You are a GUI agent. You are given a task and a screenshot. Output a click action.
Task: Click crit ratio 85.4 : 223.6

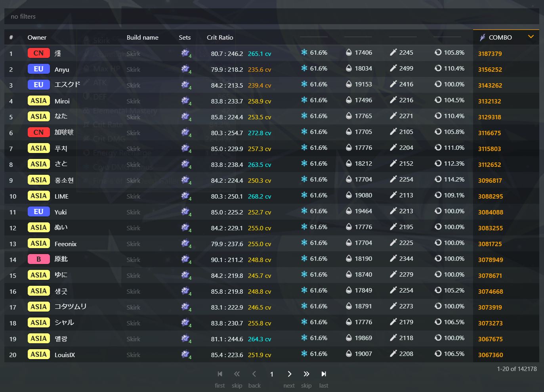pos(227,355)
